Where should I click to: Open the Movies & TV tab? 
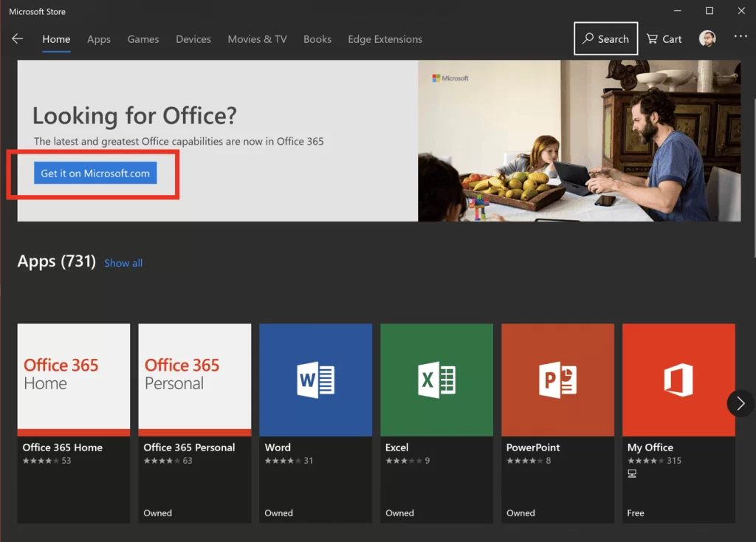pos(257,39)
